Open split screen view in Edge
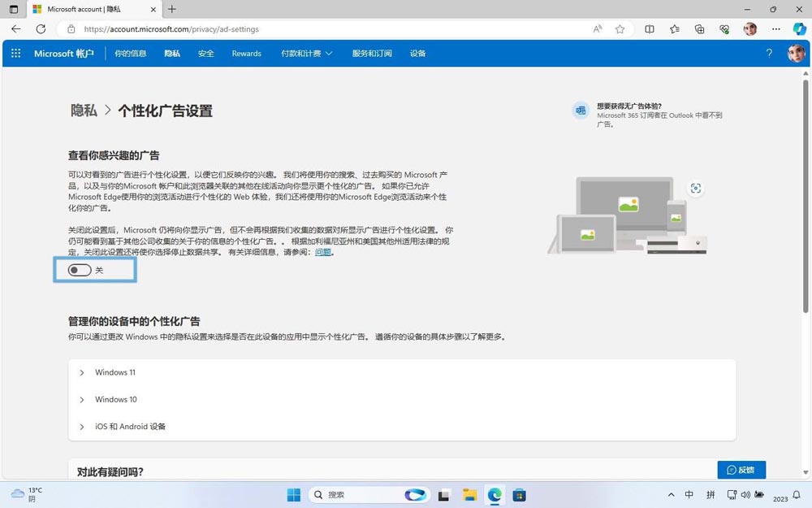 [x=649, y=28]
